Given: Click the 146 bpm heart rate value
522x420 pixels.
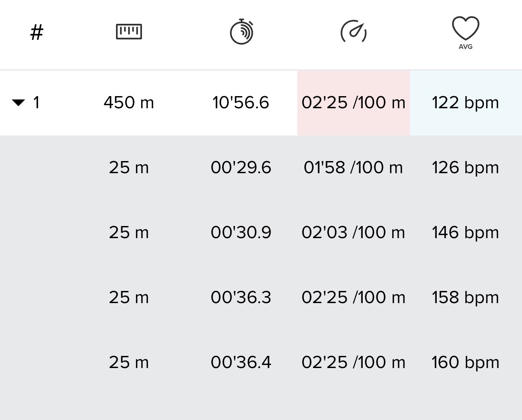Looking at the screenshot, I should pos(465,233).
